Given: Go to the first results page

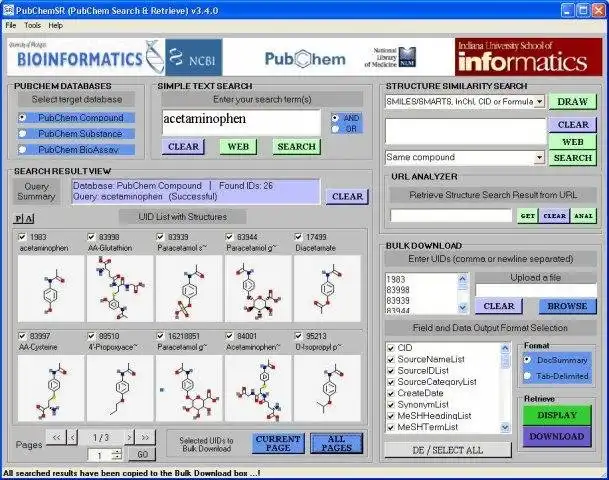Looking at the screenshot, I should pyautogui.click(x=56, y=438).
